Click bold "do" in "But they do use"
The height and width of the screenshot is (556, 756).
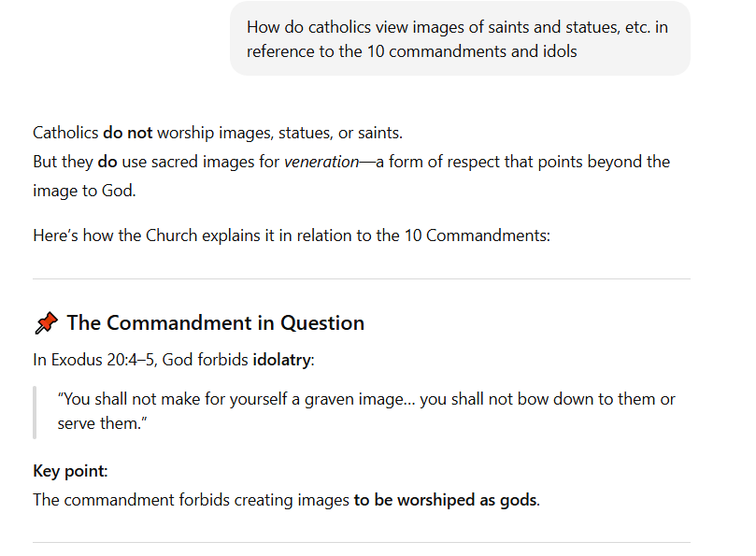[x=107, y=162]
